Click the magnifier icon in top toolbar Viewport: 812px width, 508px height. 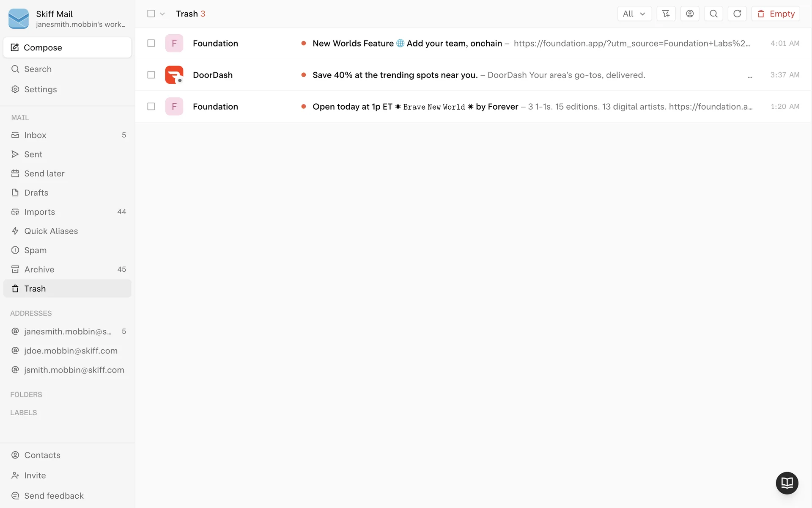(x=713, y=14)
